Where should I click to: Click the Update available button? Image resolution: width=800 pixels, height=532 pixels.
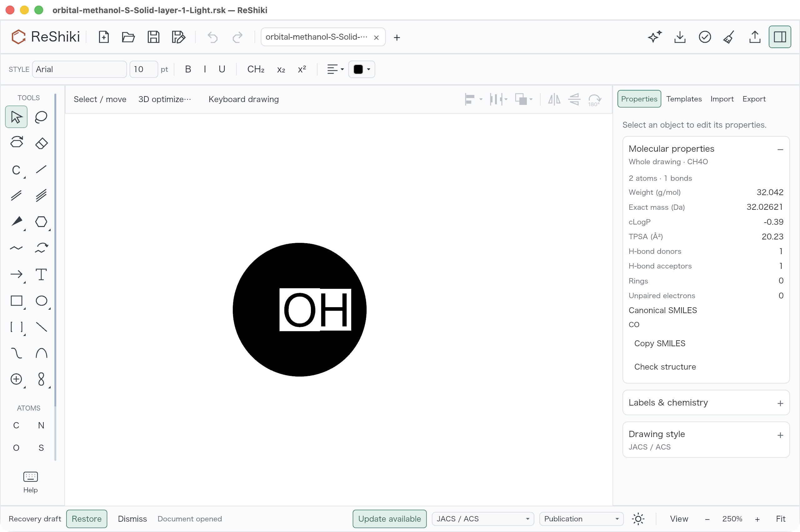pyautogui.click(x=389, y=519)
